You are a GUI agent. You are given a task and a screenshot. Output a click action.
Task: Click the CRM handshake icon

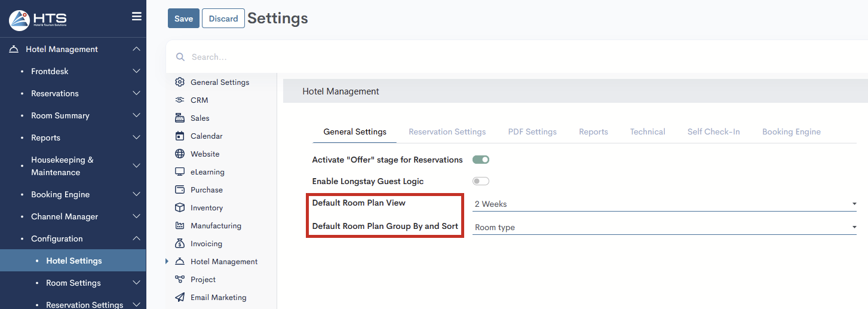180,100
